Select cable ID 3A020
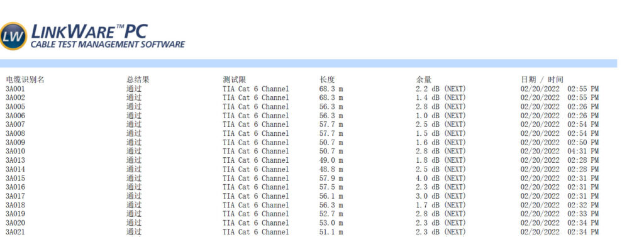The width and height of the screenshot is (644, 237). 15,223
